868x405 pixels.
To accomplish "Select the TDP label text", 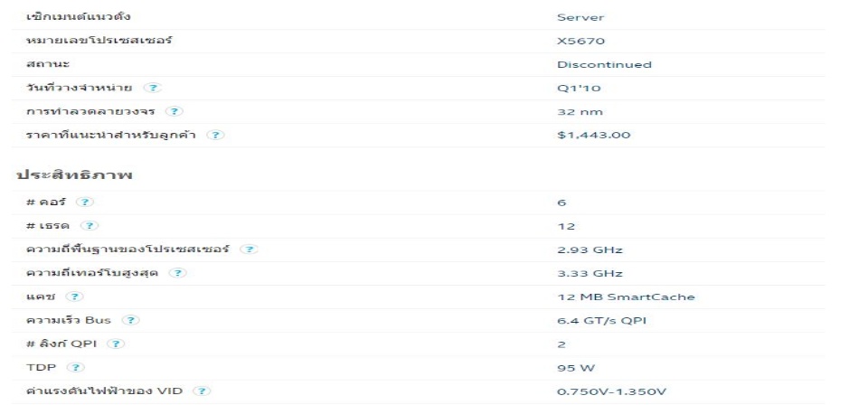I will 41,367.
